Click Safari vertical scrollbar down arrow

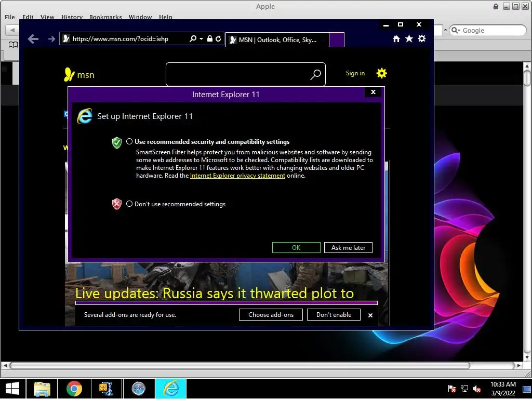coord(527,357)
